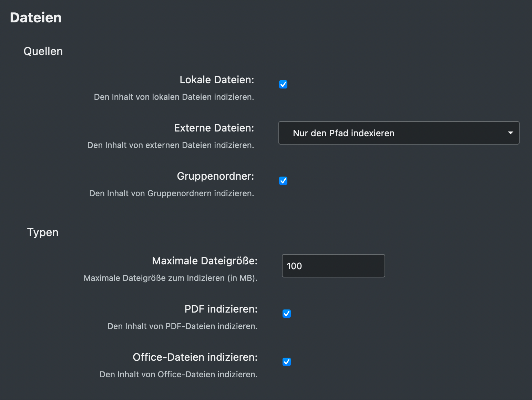Viewport: 532px width, 400px height.
Task: Click inside the "Maximale Dateigröße" input field
Action: (333, 265)
